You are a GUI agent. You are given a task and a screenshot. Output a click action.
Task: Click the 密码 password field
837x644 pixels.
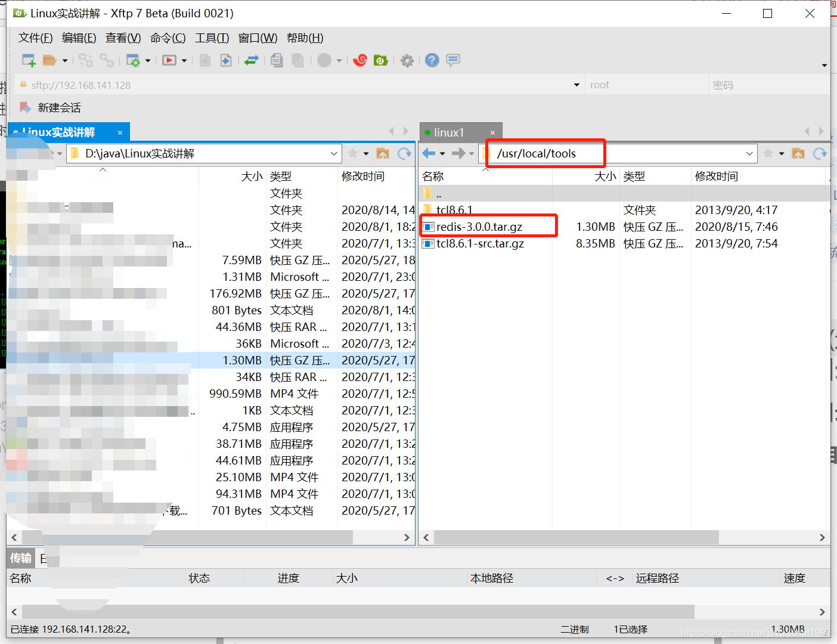tap(769, 85)
